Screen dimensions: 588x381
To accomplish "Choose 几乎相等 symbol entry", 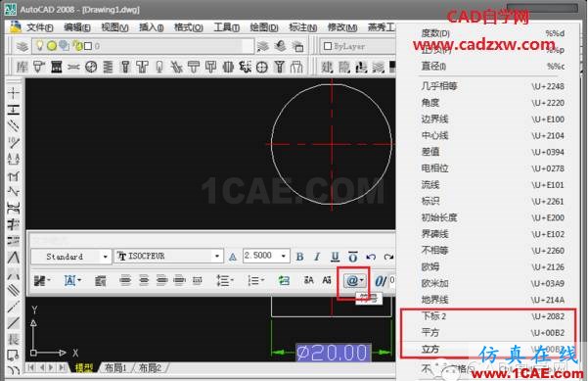I will coord(492,86).
